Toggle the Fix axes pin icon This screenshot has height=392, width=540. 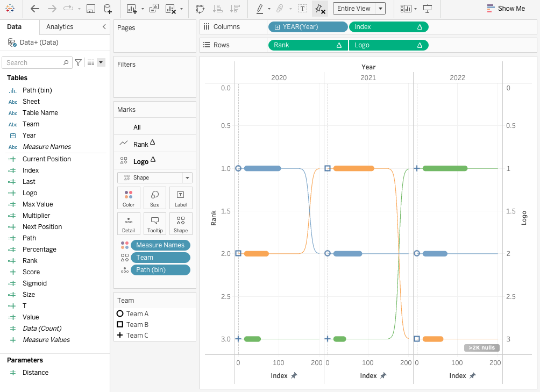[320, 9]
